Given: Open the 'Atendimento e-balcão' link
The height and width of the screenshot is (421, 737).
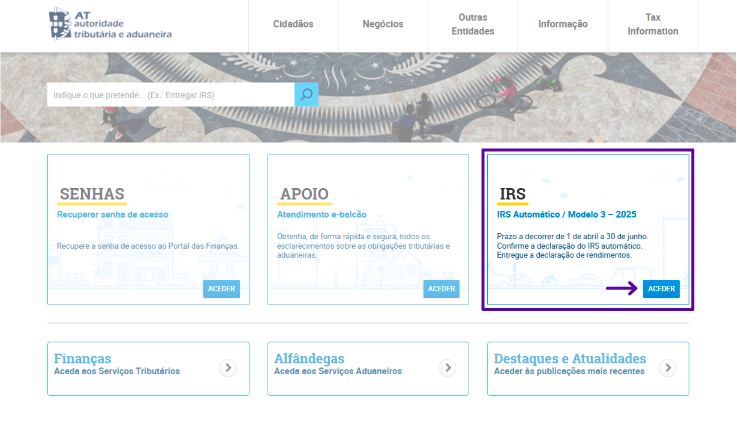Looking at the screenshot, I should tap(321, 214).
